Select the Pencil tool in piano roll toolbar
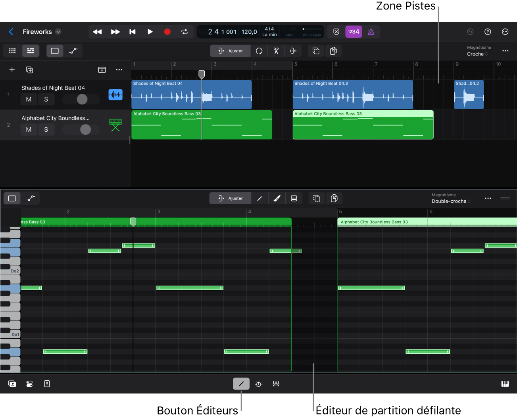Image resolution: width=517 pixels, height=420 pixels. 260,198
